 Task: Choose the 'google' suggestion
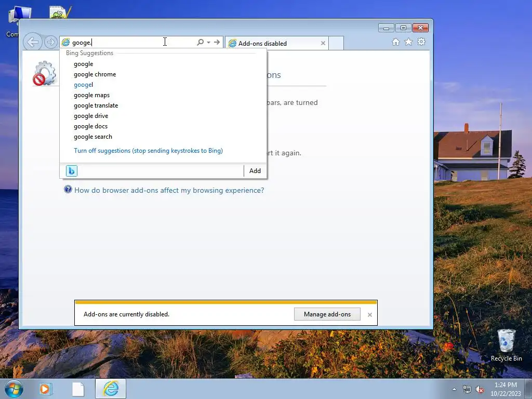tap(163, 64)
